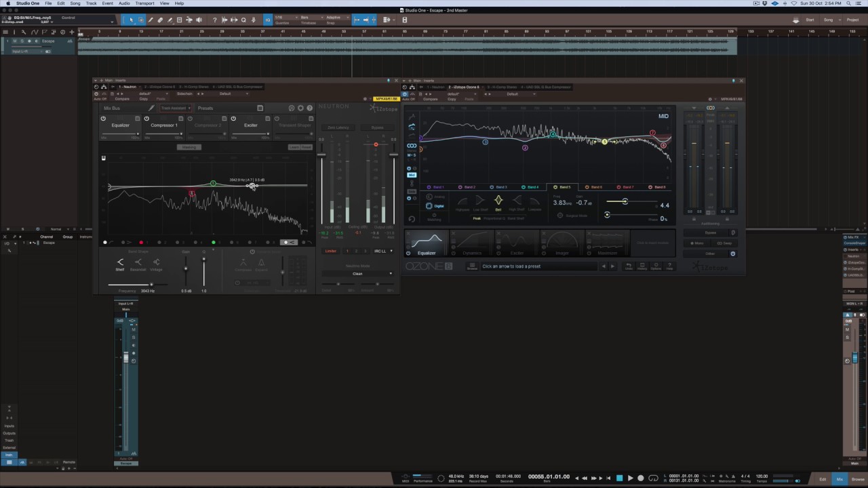Toggle Neutron Compressor 1 power button
The height and width of the screenshot is (488, 868).
(146, 119)
